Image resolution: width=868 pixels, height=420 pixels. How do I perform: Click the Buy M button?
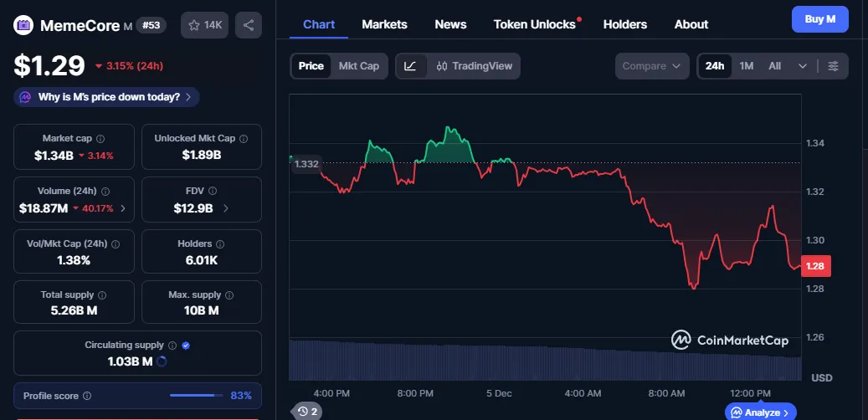tap(819, 19)
